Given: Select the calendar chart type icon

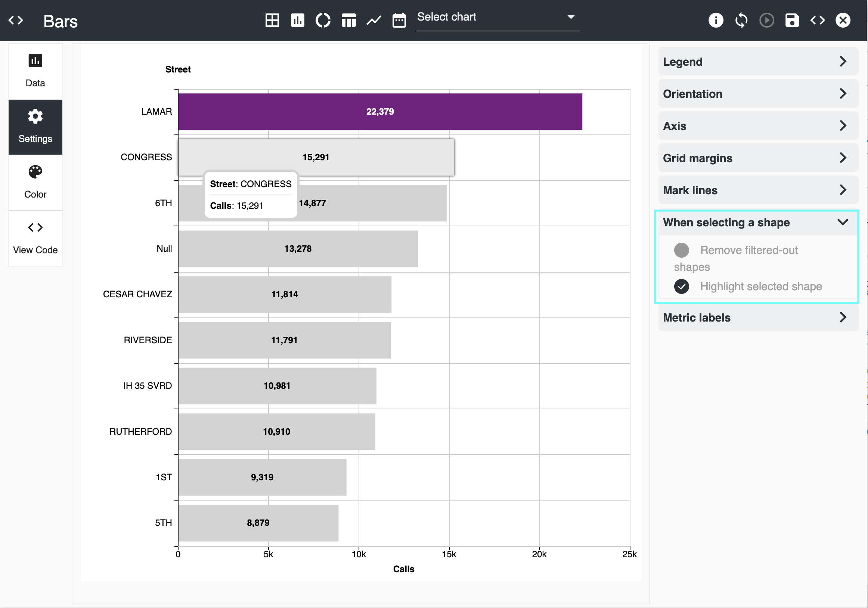Looking at the screenshot, I should [x=399, y=20].
